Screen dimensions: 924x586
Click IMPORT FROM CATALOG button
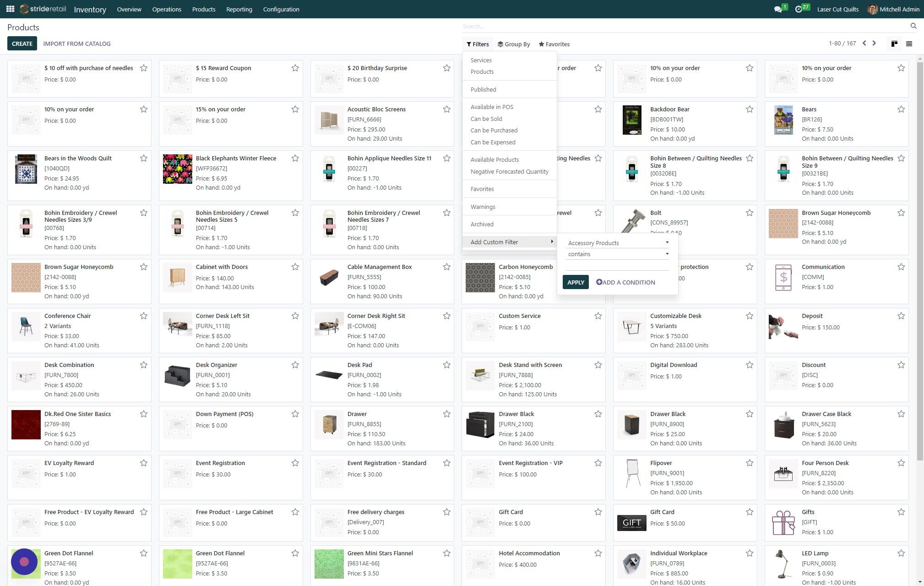(77, 44)
